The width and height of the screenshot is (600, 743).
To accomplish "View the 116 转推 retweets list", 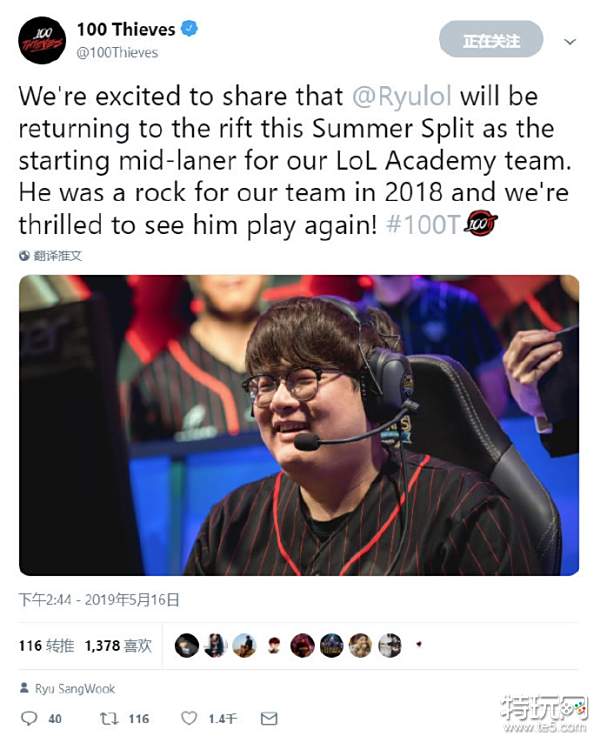I will (x=46, y=645).
